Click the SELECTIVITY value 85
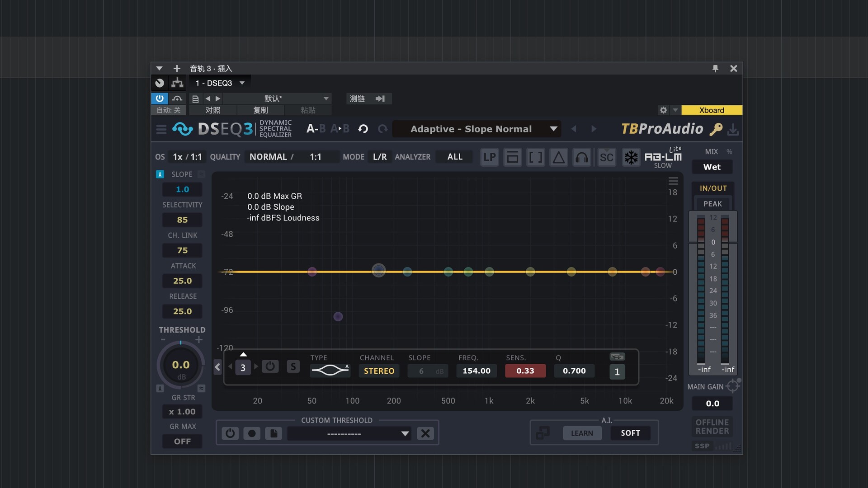The width and height of the screenshot is (868, 488). 182,220
